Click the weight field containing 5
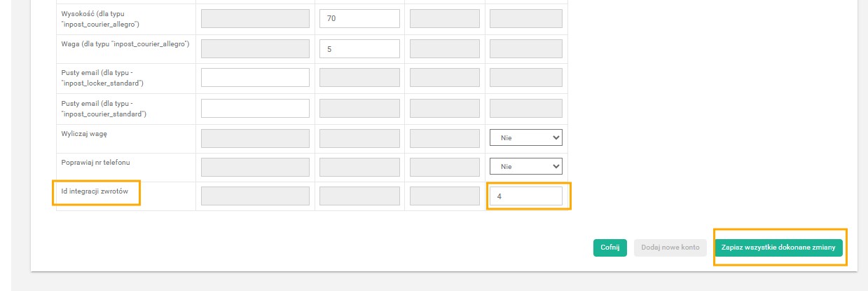 point(359,48)
